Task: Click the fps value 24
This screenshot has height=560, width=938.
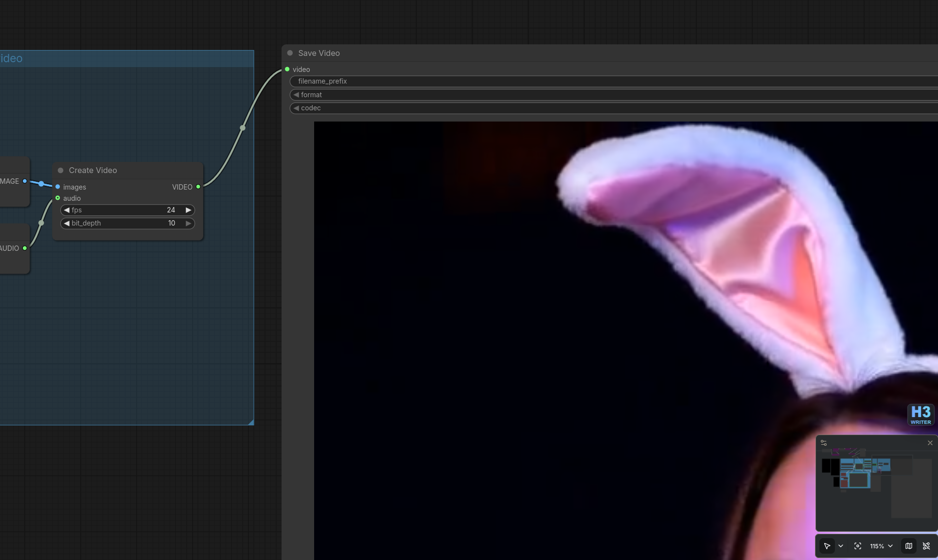Action: [x=171, y=210]
